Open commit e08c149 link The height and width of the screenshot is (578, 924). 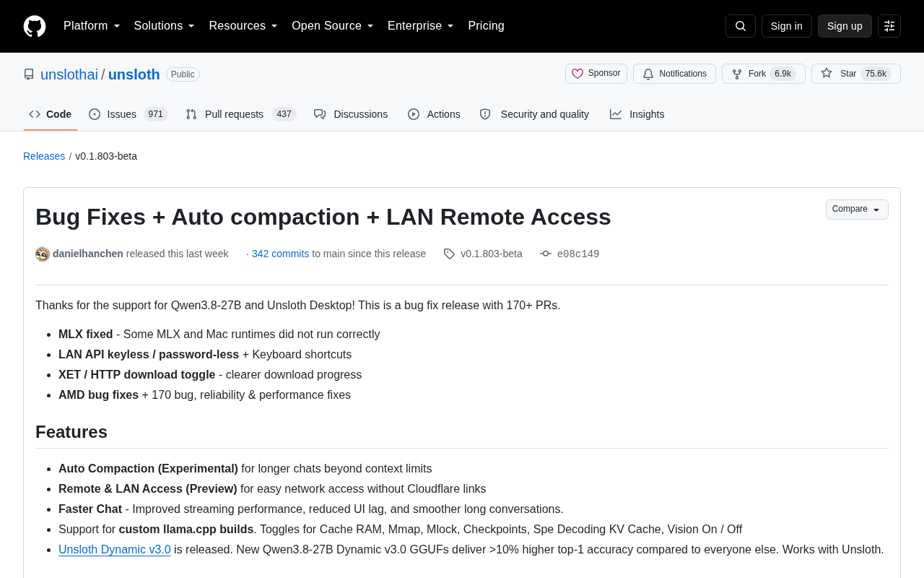pos(578,254)
